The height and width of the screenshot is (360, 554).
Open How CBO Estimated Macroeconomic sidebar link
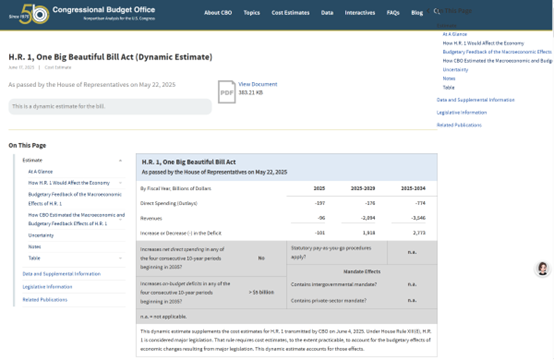[x=76, y=219]
